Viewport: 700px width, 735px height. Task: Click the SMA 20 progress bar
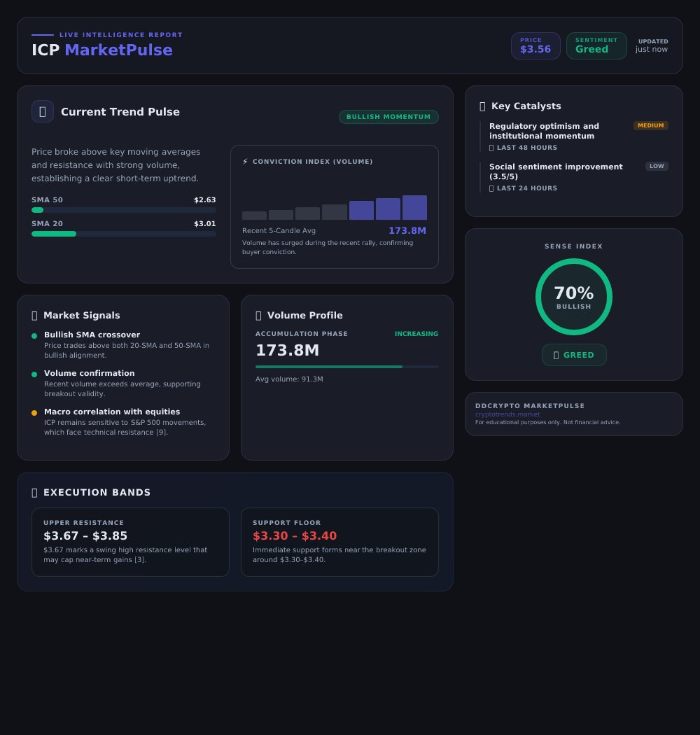pos(124,234)
